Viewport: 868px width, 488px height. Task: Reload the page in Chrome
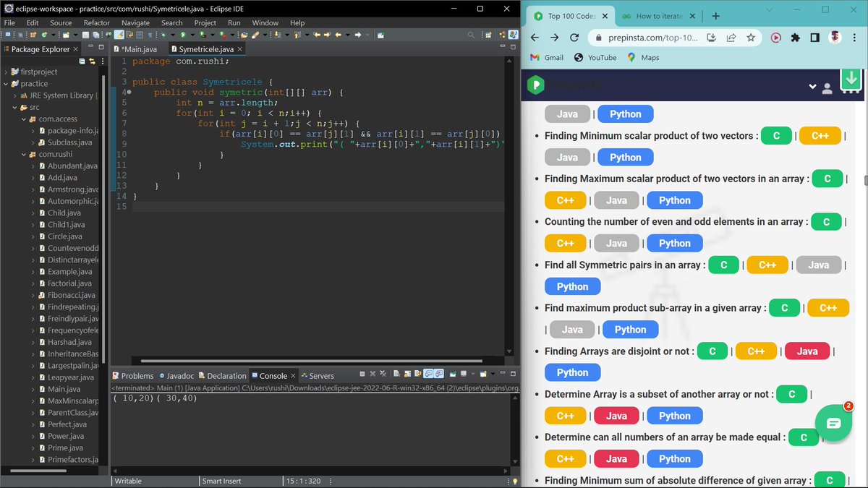[574, 38]
